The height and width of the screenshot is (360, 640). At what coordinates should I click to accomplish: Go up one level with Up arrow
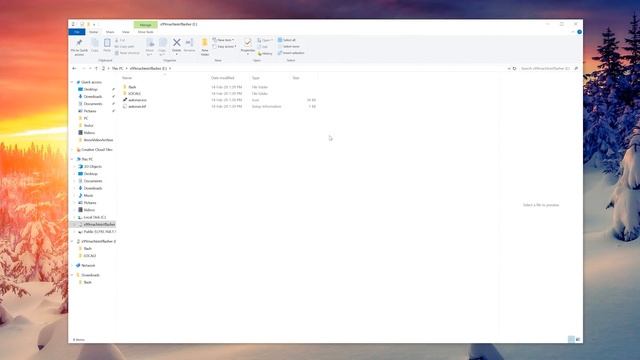click(96, 69)
